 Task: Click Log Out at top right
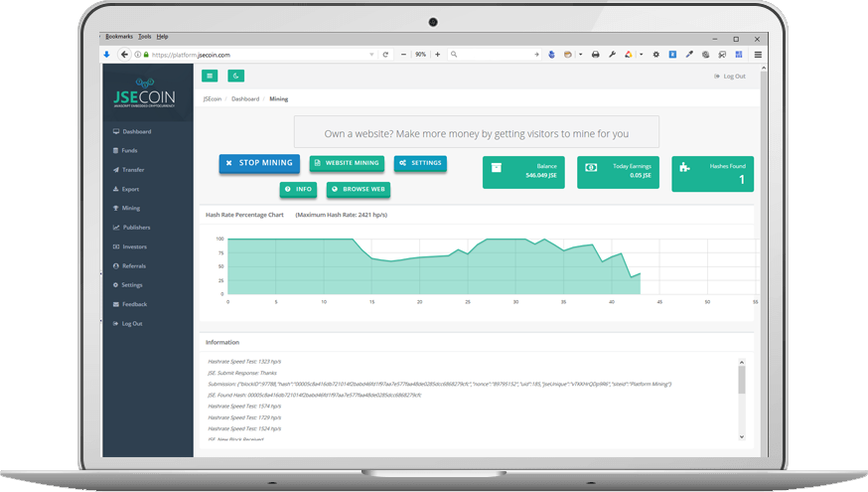coord(730,77)
